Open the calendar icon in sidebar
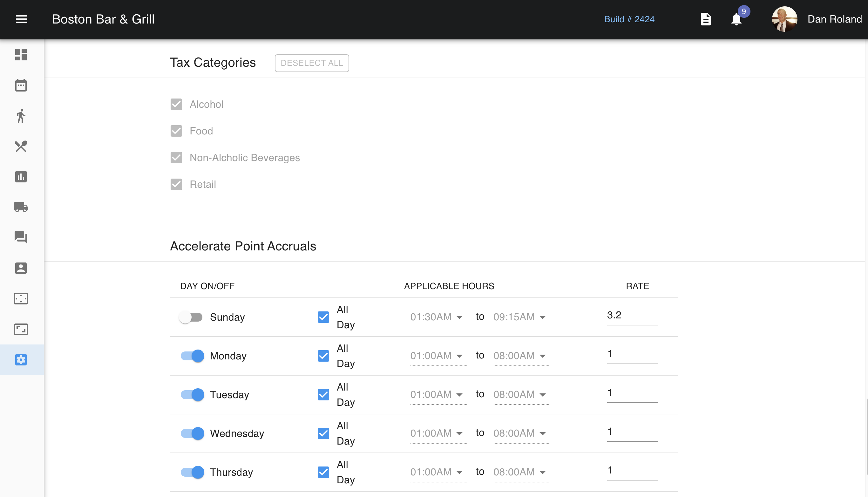868x497 pixels. coord(21,85)
